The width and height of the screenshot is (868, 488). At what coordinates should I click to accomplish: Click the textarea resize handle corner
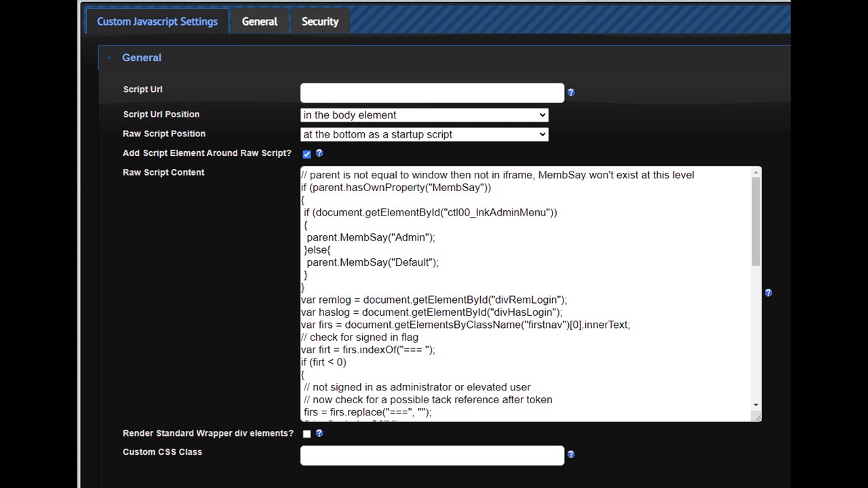coord(757,416)
